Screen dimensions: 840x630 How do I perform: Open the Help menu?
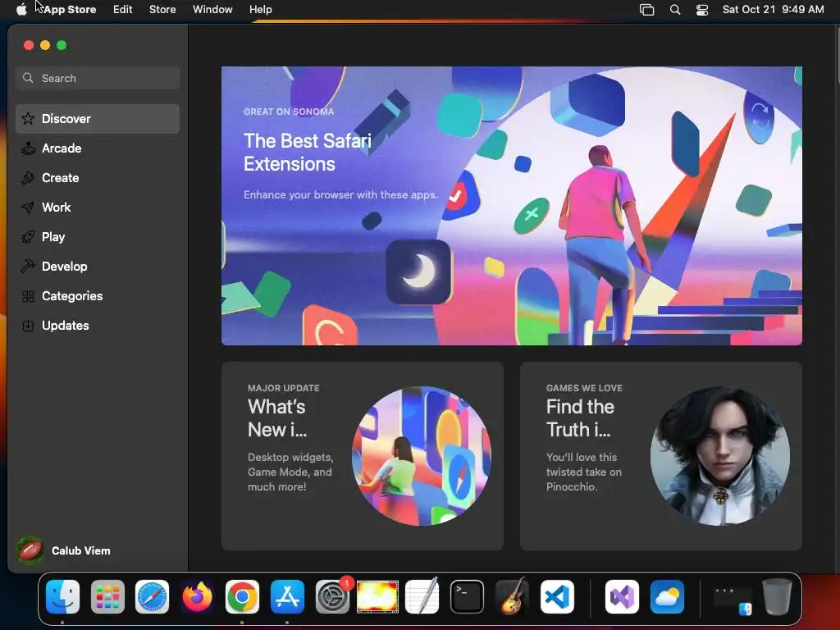point(260,10)
